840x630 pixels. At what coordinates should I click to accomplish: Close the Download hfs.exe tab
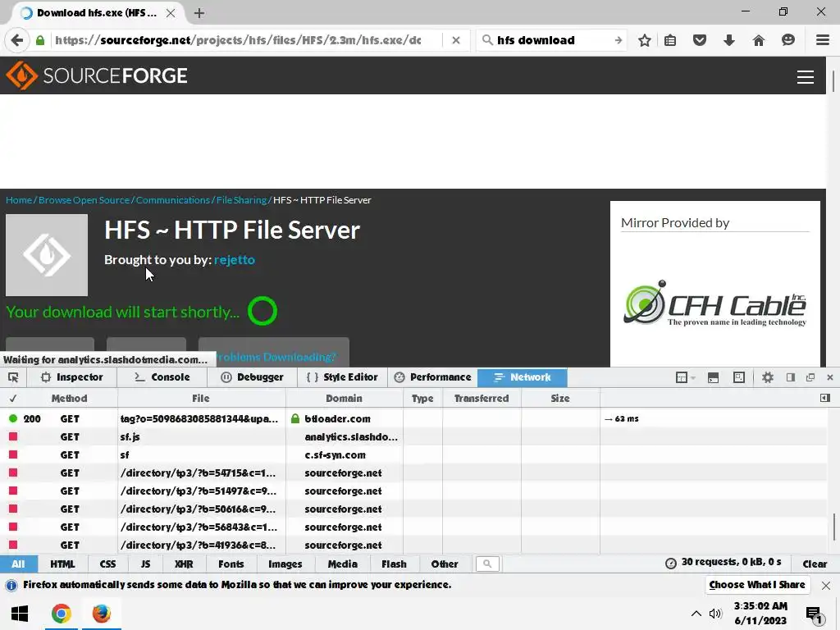pyautogui.click(x=171, y=13)
